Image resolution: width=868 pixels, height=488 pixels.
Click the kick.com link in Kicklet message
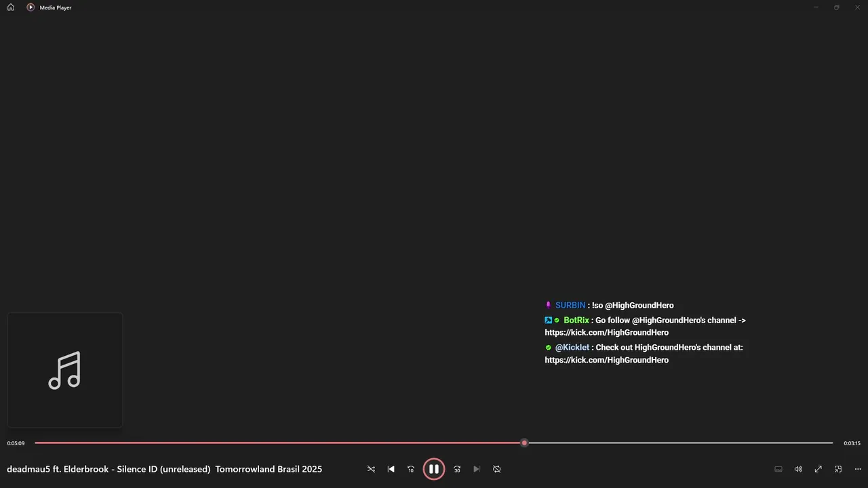coord(607,360)
